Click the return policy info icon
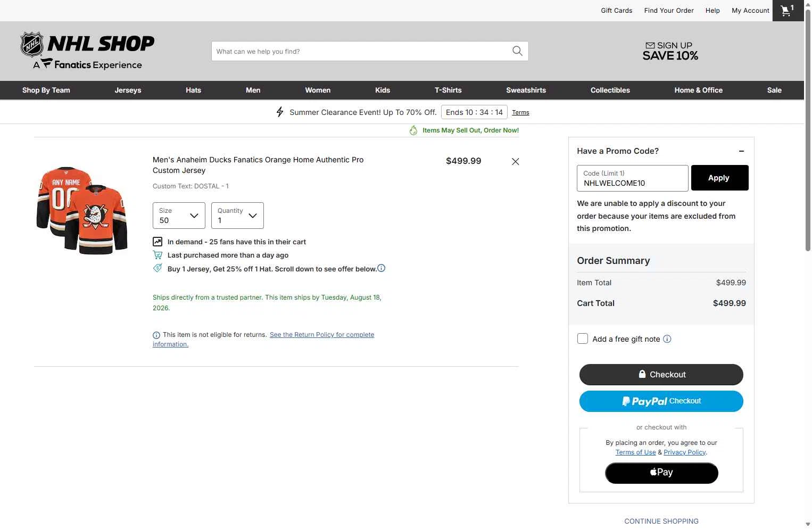812x529 pixels. coord(156,335)
